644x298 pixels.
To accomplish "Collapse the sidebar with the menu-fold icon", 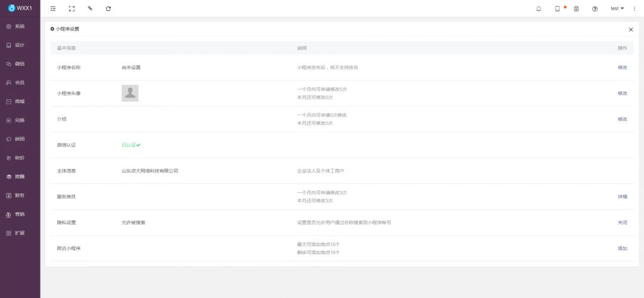I will (x=53, y=8).
